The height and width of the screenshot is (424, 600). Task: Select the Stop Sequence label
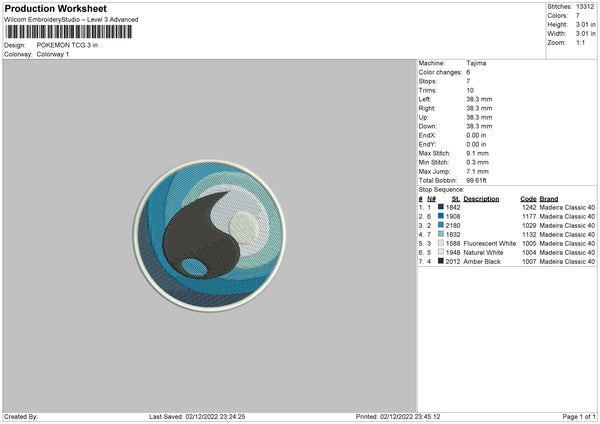coord(441,190)
